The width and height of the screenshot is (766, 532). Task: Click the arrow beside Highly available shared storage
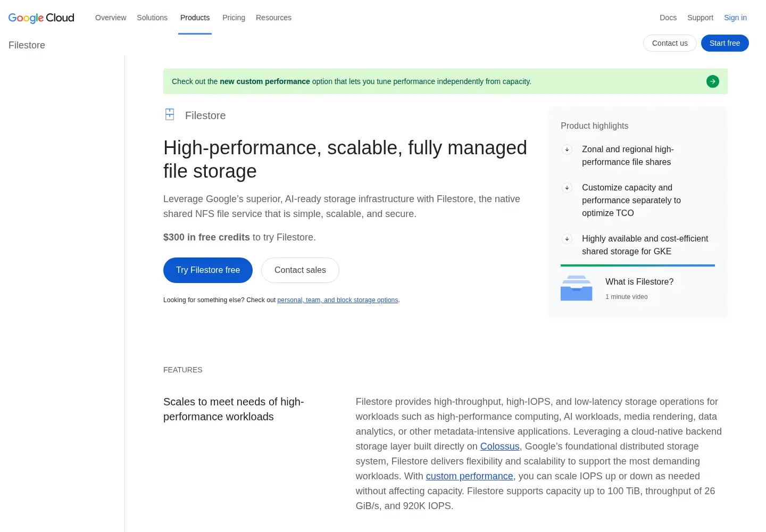(567, 239)
